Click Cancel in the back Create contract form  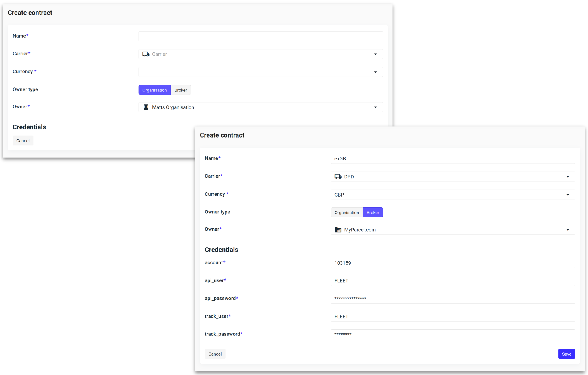[x=23, y=141]
